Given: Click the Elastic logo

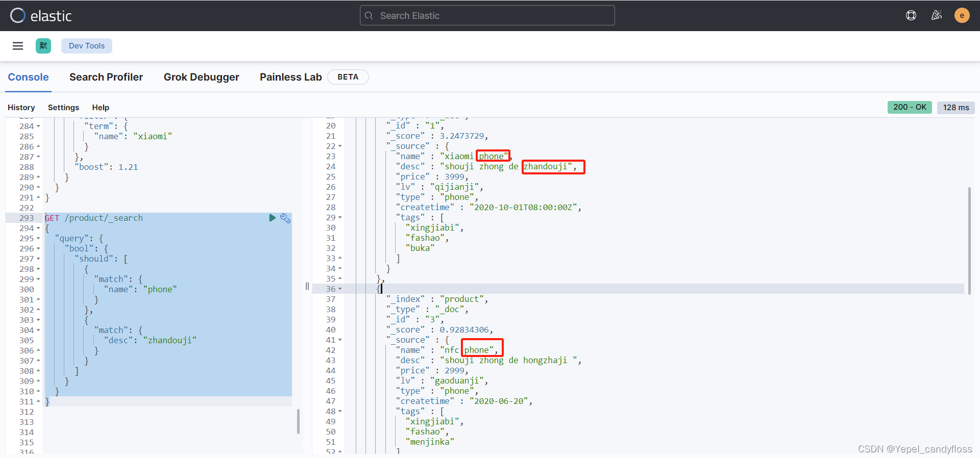Looking at the screenshot, I should tap(41, 15).
